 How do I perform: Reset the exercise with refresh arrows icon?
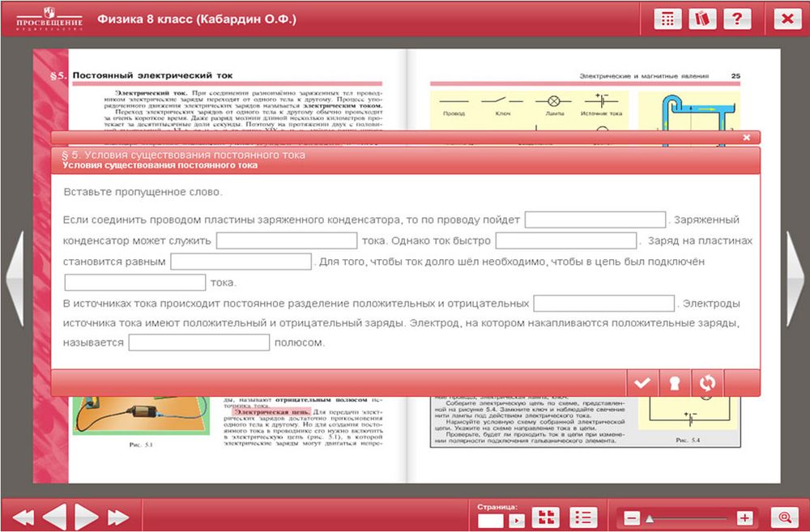click(x=706, y=383)
